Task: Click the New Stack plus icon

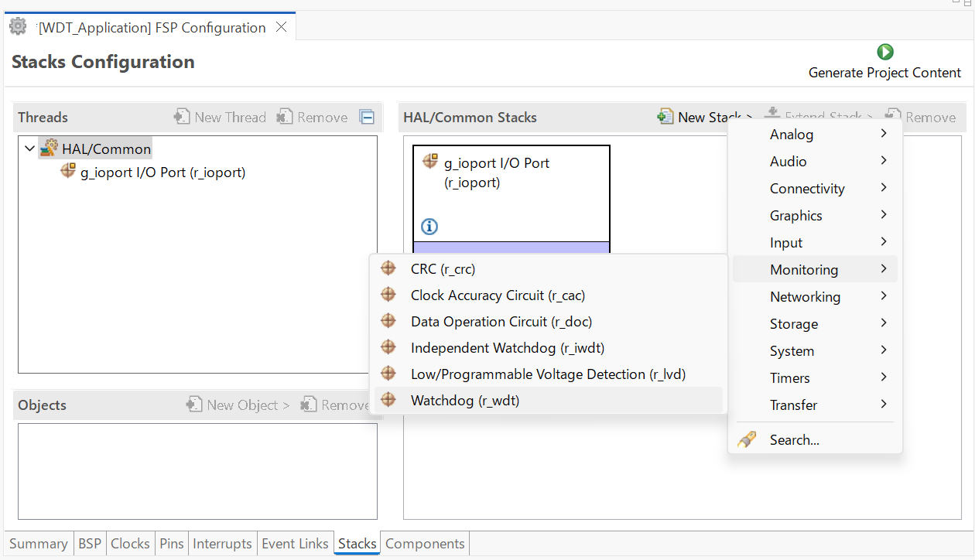Action: coord(665,117)
